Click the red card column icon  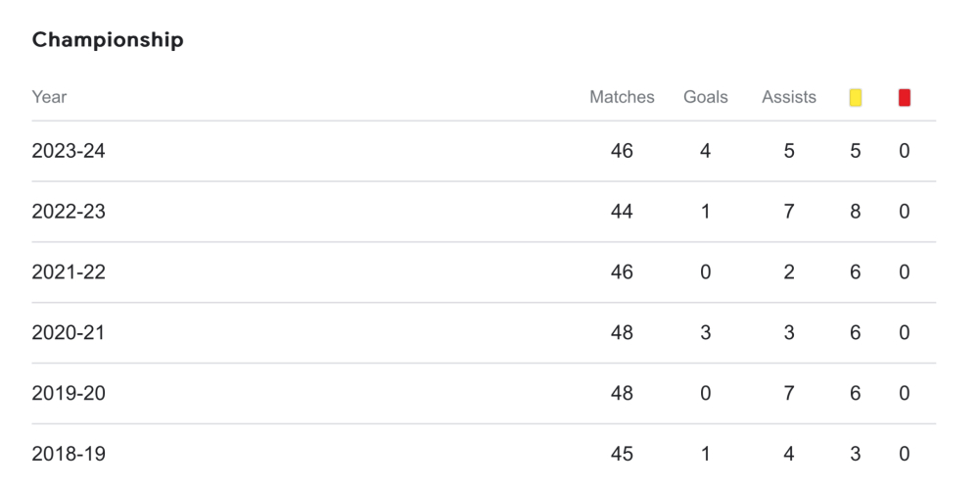click(905, 97)
